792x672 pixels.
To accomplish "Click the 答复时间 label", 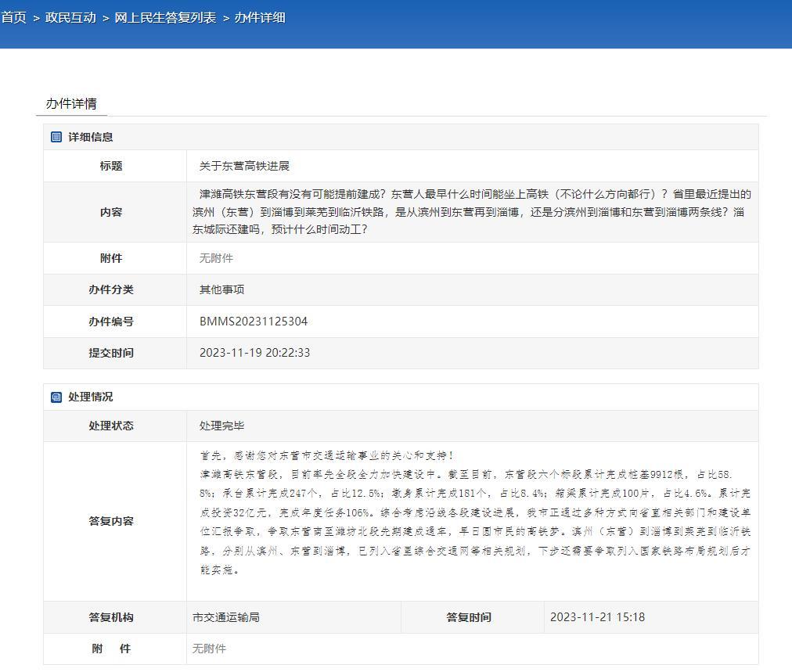I will (x=469, y=617).
